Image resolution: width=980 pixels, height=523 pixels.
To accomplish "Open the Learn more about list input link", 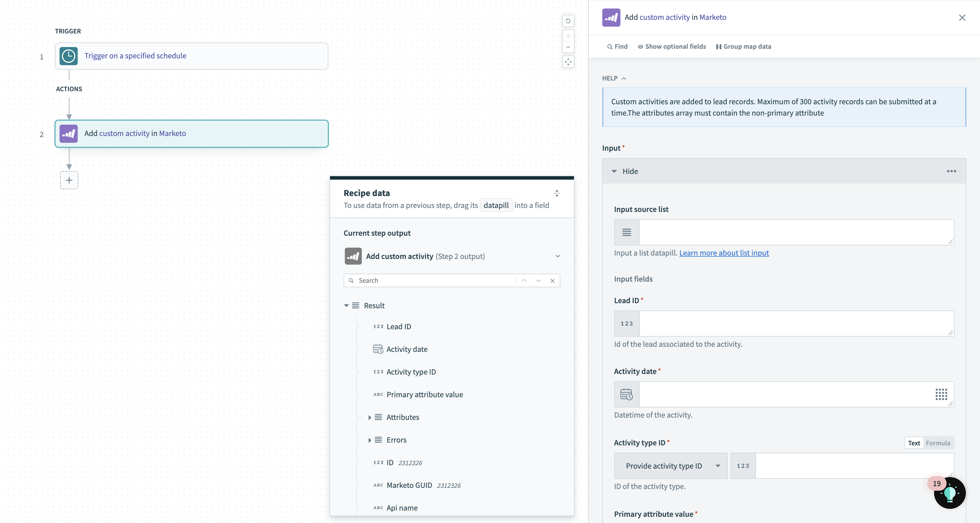I will pyautogui.click(x=724, y=252).
